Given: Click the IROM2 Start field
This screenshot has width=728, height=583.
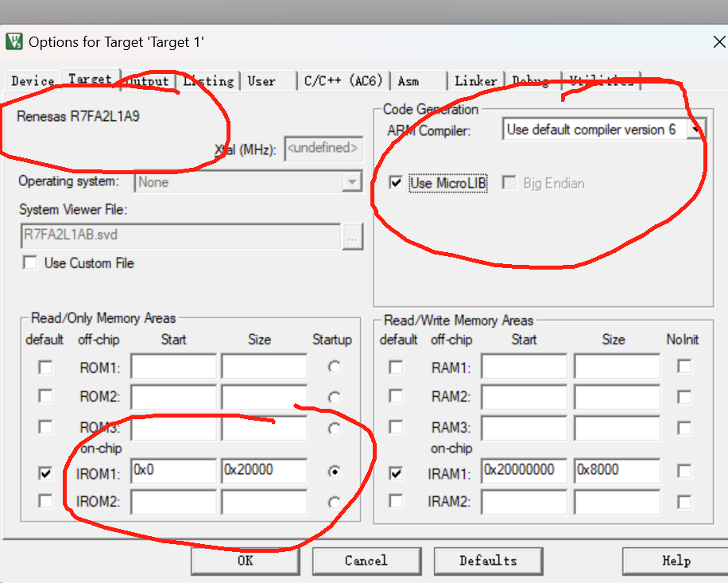Looking at the screenshot, I should click(173, 502).
